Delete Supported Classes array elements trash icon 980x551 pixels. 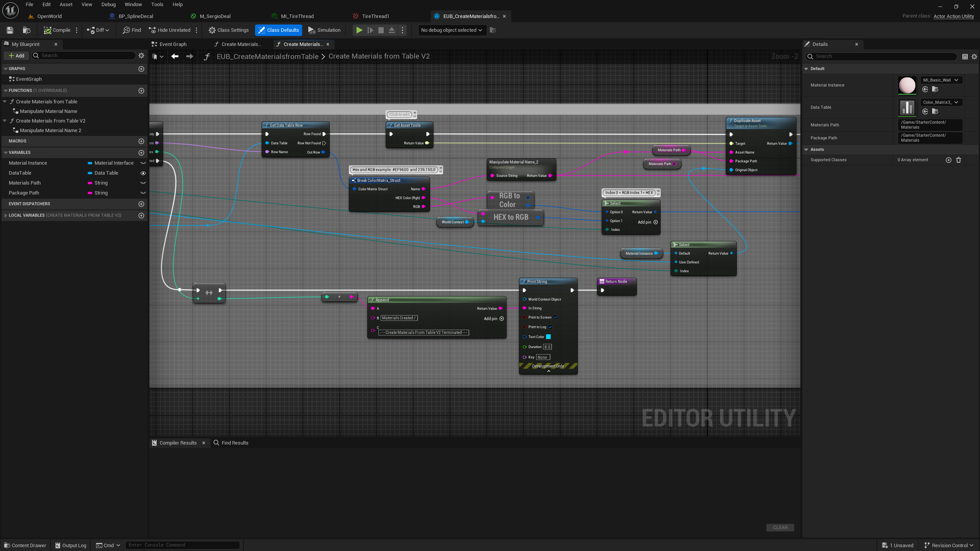(959, 160)
